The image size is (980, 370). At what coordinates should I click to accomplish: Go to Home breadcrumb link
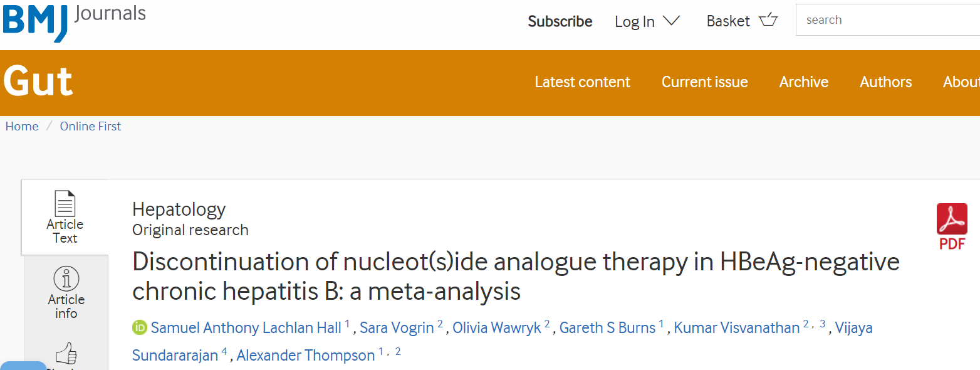22,126
